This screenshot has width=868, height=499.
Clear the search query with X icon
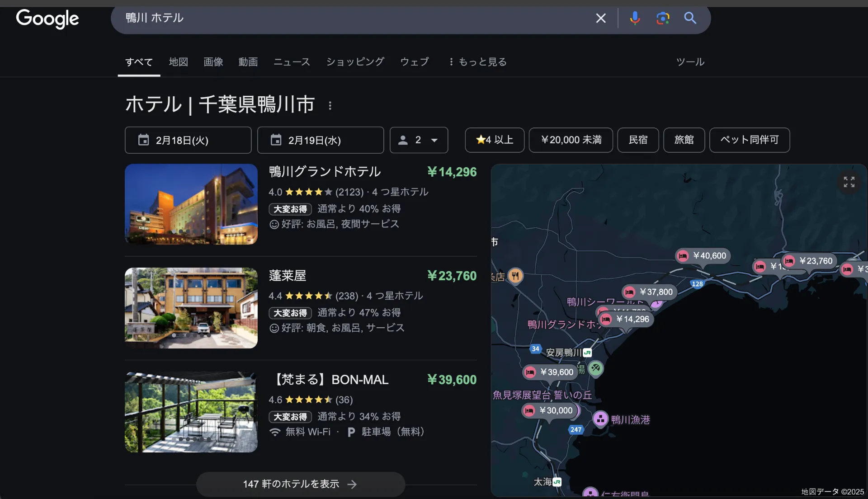[x=601, y=18]
